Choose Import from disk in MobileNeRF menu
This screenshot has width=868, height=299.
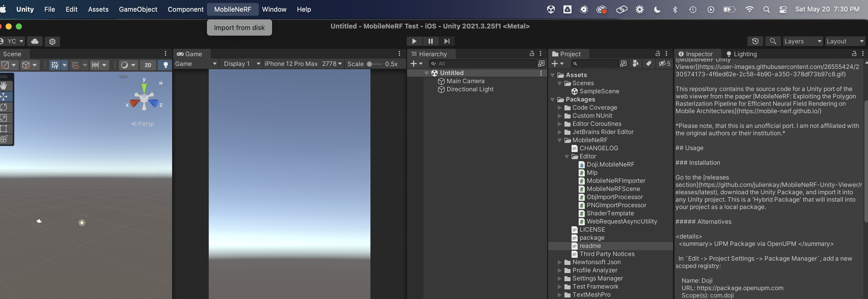239,28
